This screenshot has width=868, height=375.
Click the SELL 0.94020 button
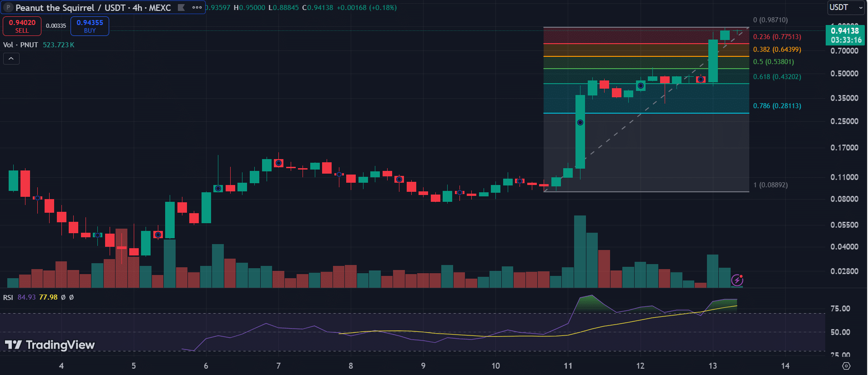pyautogui.click(x=22, y=26)
